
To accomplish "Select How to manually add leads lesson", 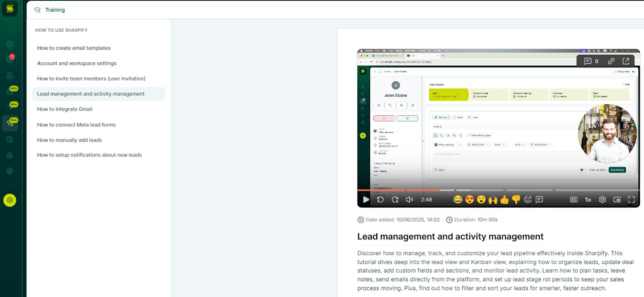I will tap(70, 140).
